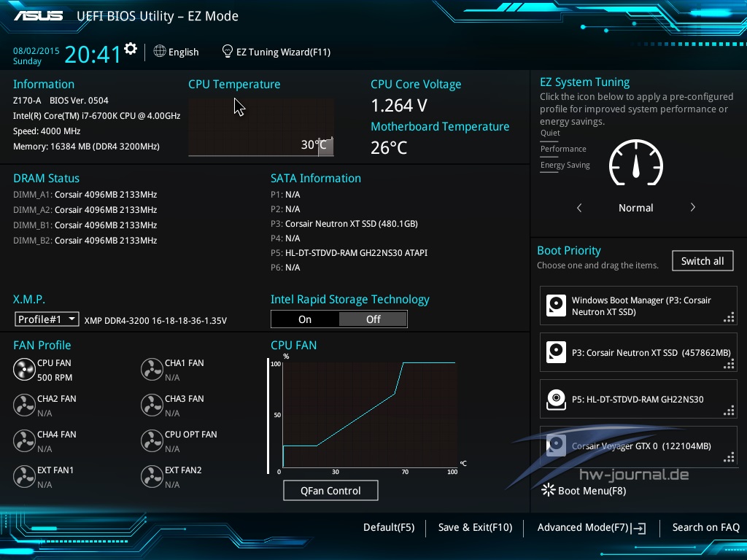This screenshot has height=560, width=747.
Task: Open the Boot Menu (F8)
Action: [584, 491]
